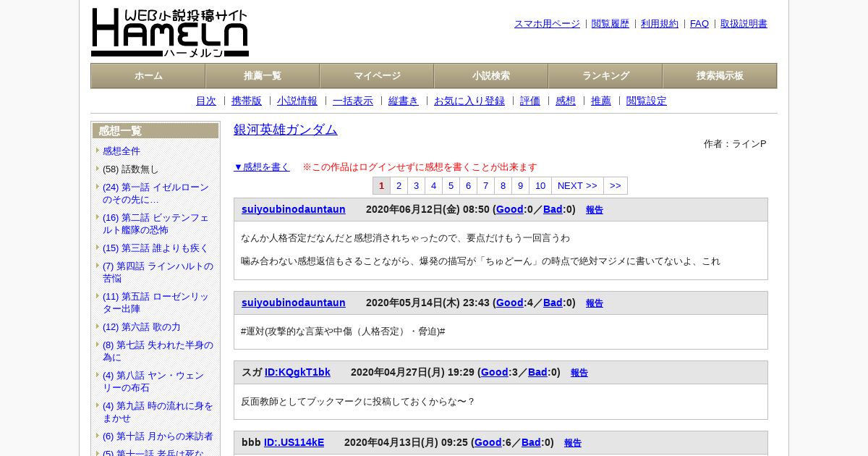Image resolution: width=868 pixels, height=456 pixels.
Task: Open user ID:.US114kE link
Action: point(294,442)
